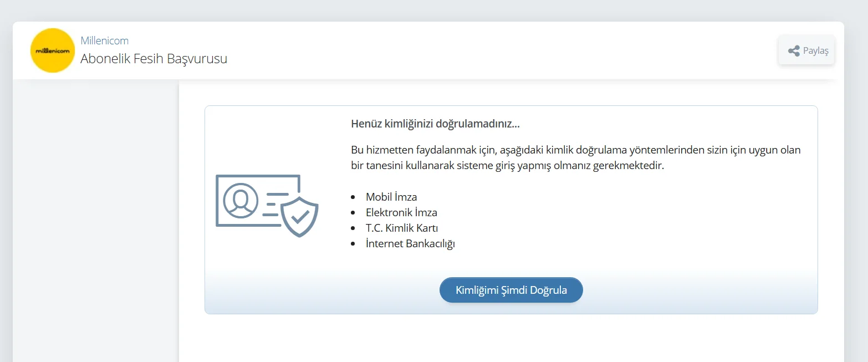Click the Abonelik Fesih Başvurusu title
The height and width of the screenshot is (362, 868).
(154, 59)
